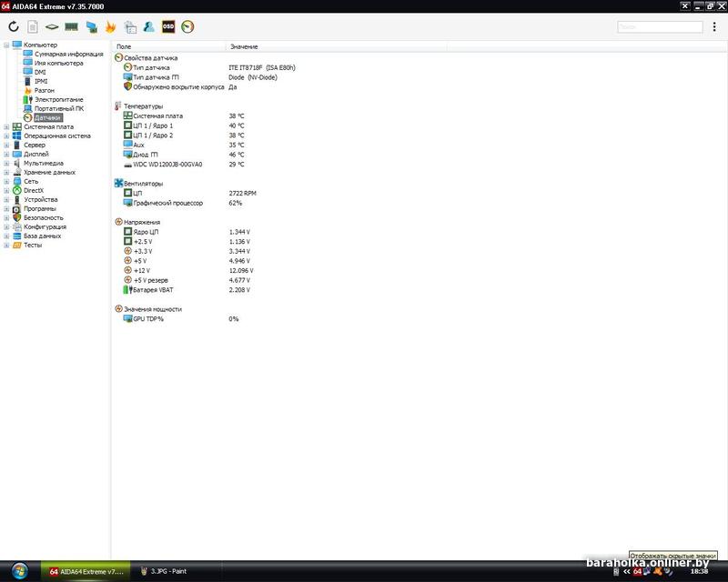Expand the Сервер tree node
The width and height of the screenshot is (728, 582).
(x=6, y=145)
